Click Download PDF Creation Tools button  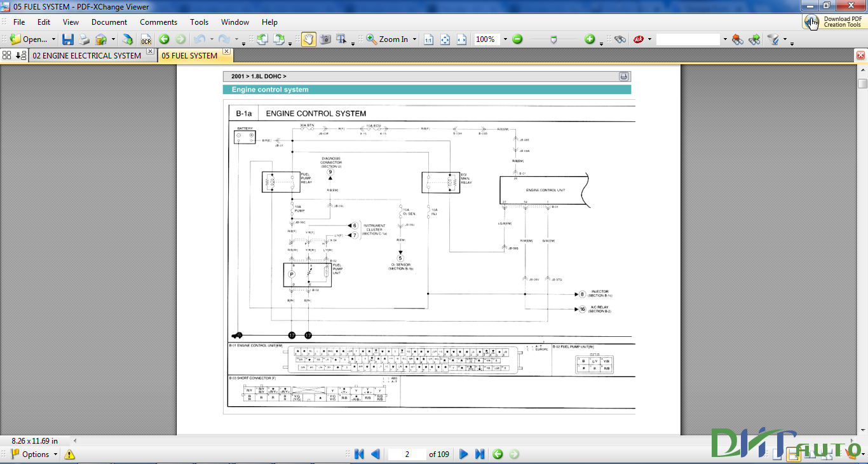click(834, 22)
